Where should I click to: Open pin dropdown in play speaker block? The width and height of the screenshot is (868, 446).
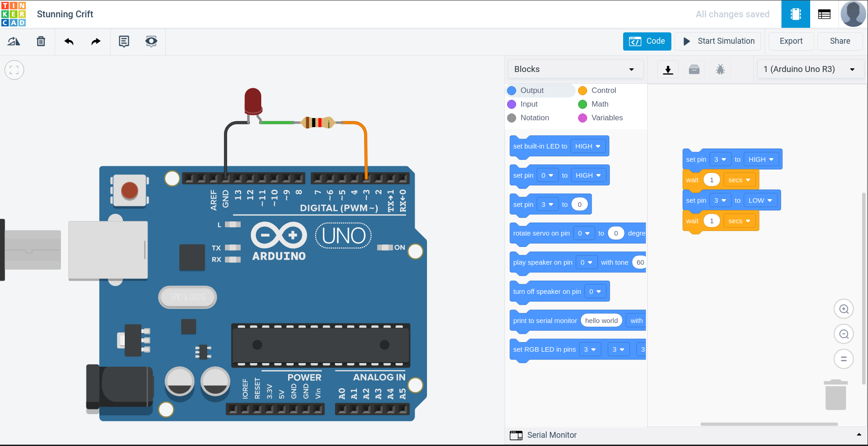click(x=587, y=262)
